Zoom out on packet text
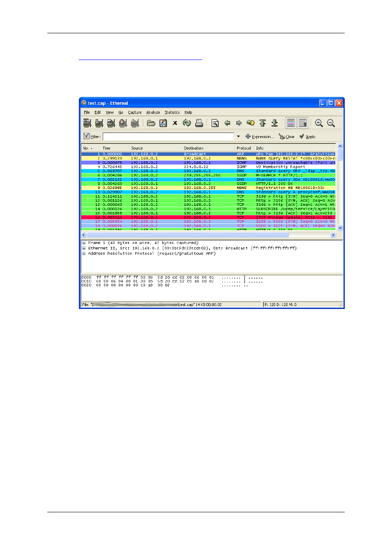392x555 pixels. (x=331, y=123)
